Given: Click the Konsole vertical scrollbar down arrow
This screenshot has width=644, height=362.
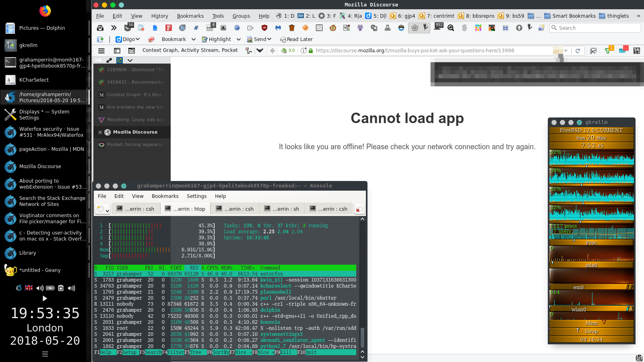Looking at the screenshot, I should 362,357.
